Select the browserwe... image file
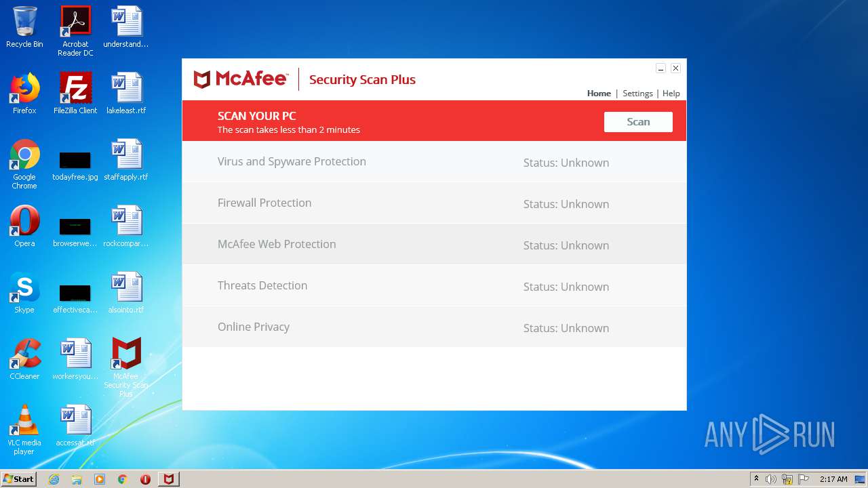868x488 pixels. coord(75,232)
